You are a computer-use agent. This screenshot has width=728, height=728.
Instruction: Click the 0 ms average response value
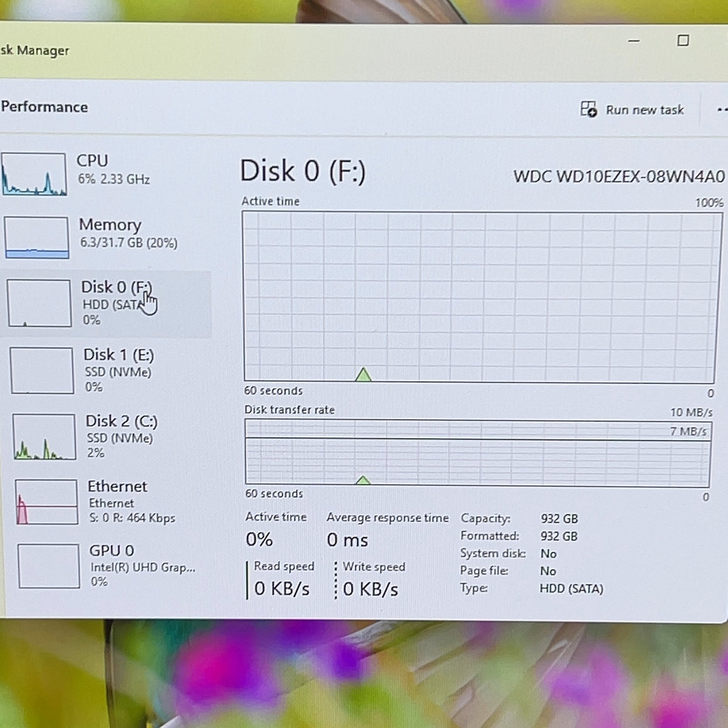click(348, 540)
